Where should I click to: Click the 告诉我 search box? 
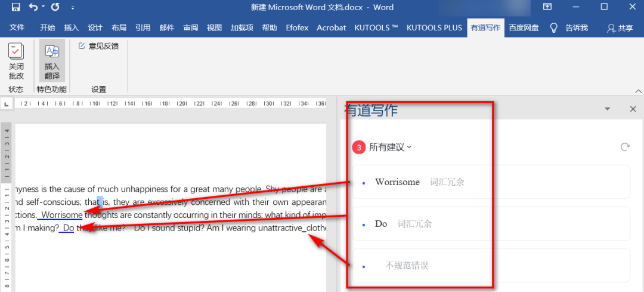(577, 27)
